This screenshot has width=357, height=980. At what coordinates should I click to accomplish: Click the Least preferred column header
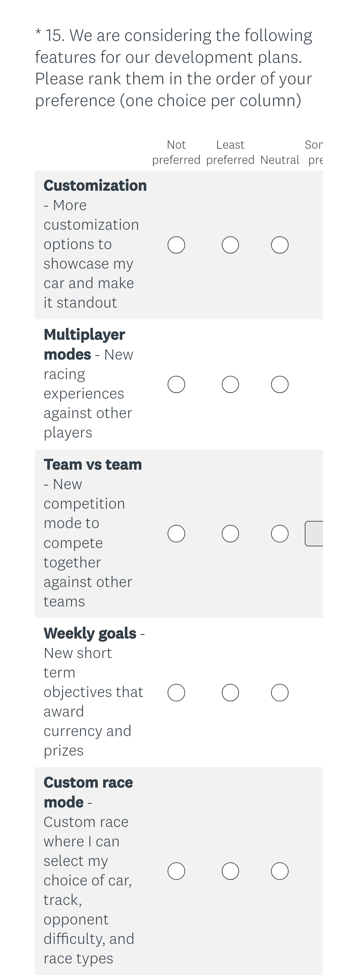pos(230,152)
